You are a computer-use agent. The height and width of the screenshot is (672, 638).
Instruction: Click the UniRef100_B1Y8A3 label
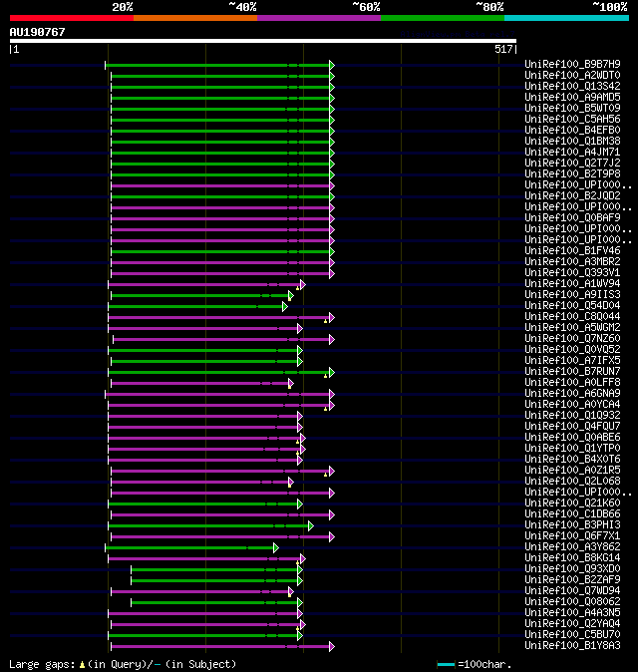[x=572, y=646]
